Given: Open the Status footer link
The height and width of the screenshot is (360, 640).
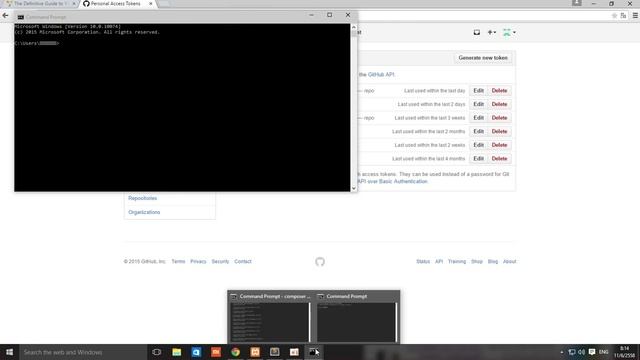Looking at the screenshot, I should pos(423,261).
